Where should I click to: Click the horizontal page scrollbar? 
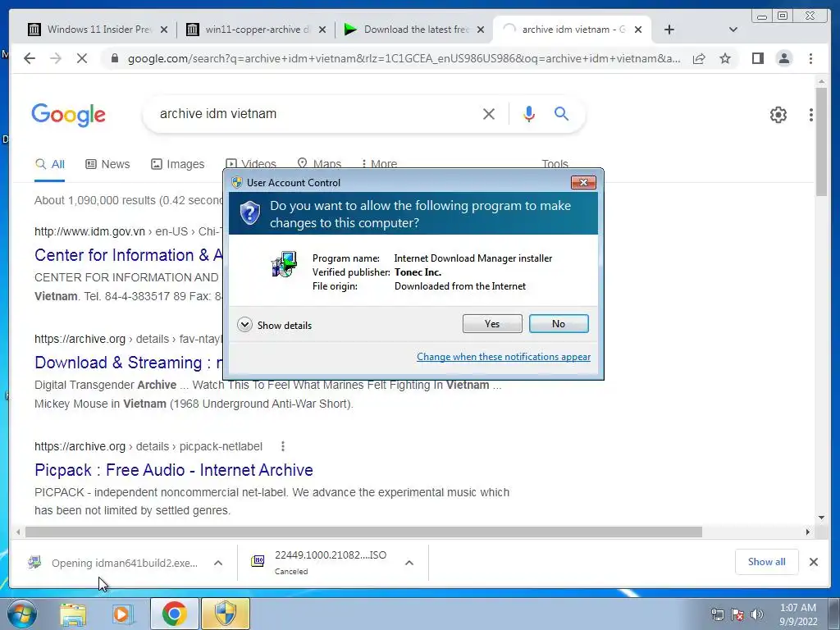[363, 532]
